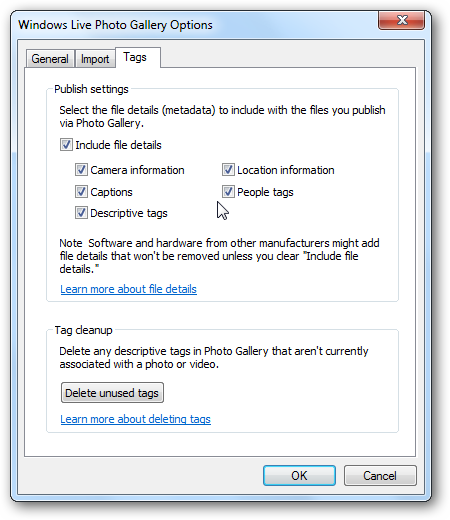Image resolution: width=450 pixels, height=520 pixels.
Task: Confirm the dialog with OK
Action: coord(299,476)
